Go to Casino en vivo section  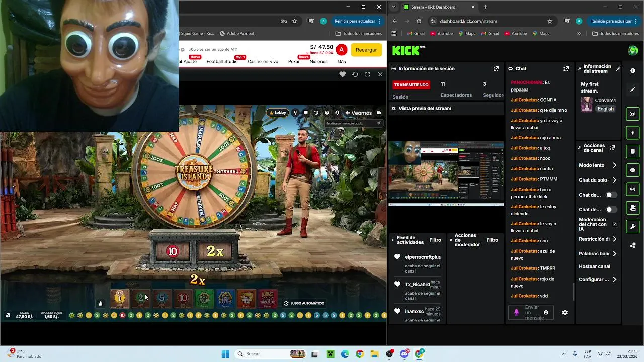263,61
